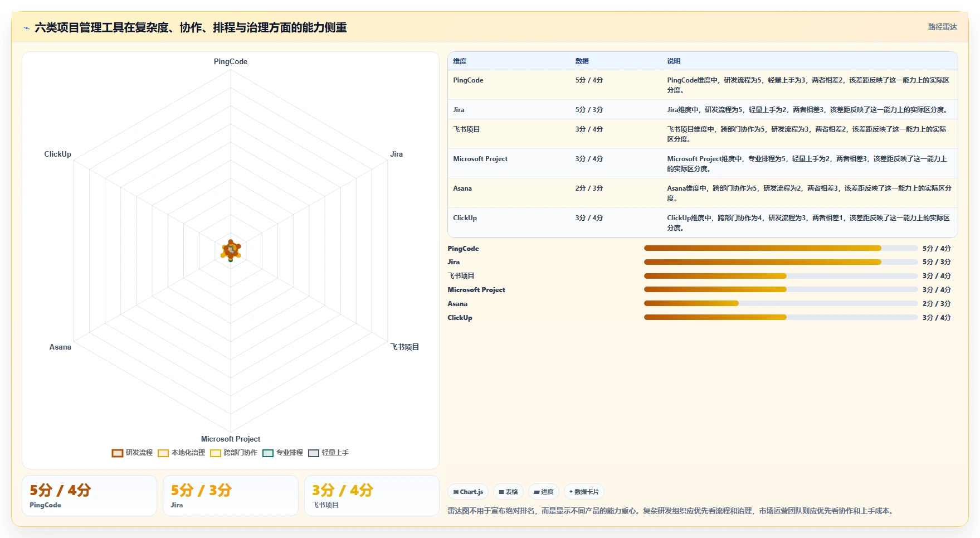
Task: Toggle the 轻量上手 legend box
Action: pos(314,453)
